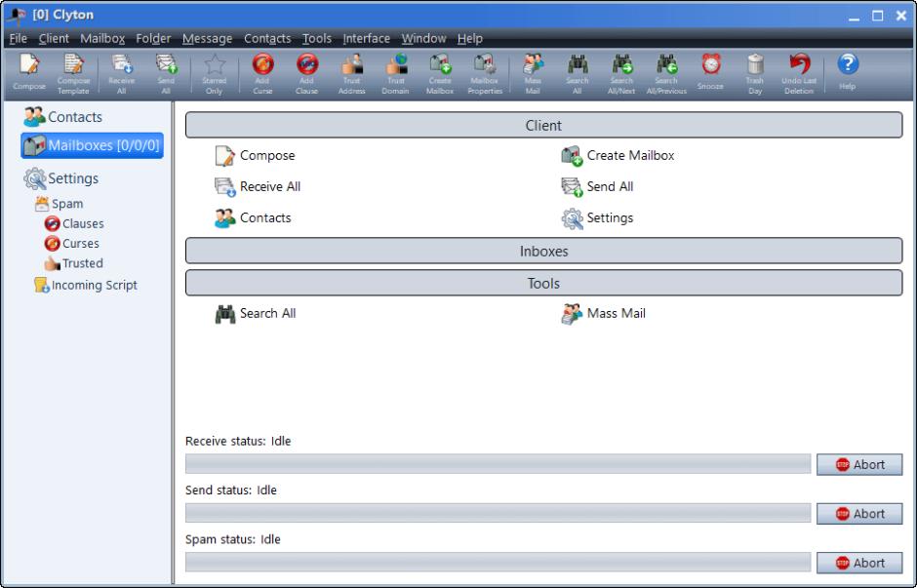Select the Trust Domain toolbar icon

coord(395,74)
